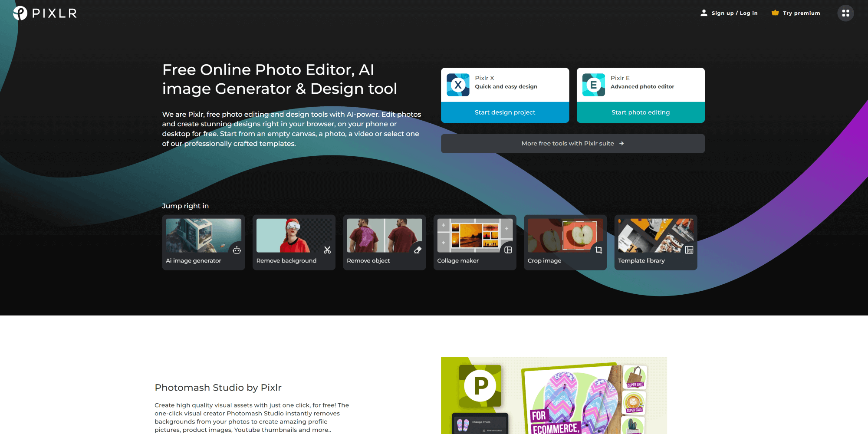This screenshot has width=868, height=434.
Task: Click the Photomash ecommerce promo image
Action: tap(554, 395)
